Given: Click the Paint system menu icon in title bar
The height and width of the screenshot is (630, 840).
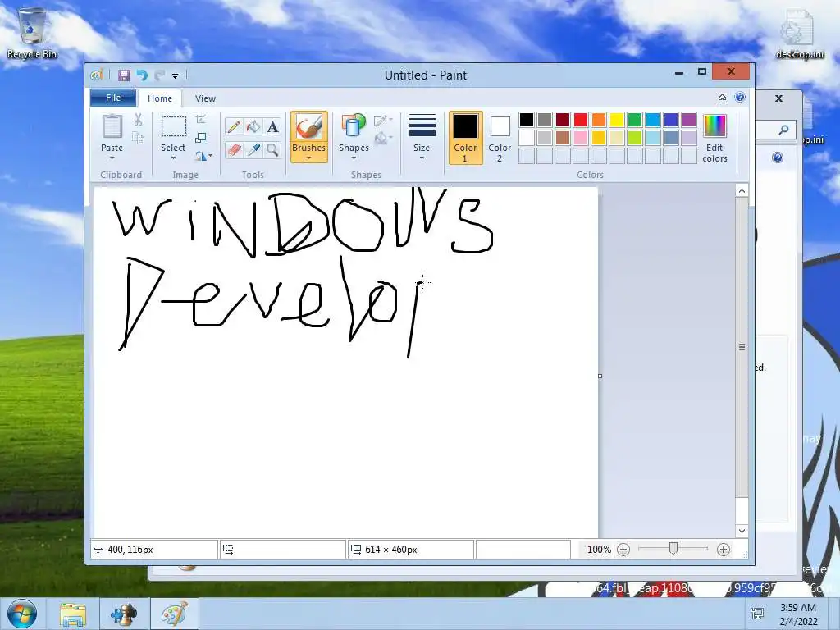Looking at the screenshot, I should (97, 75).
